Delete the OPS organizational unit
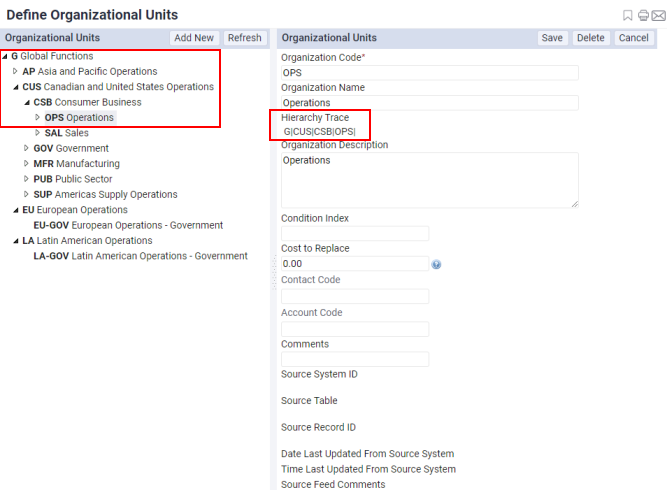Viewport: 668px width, 491px height. point(590,38)
